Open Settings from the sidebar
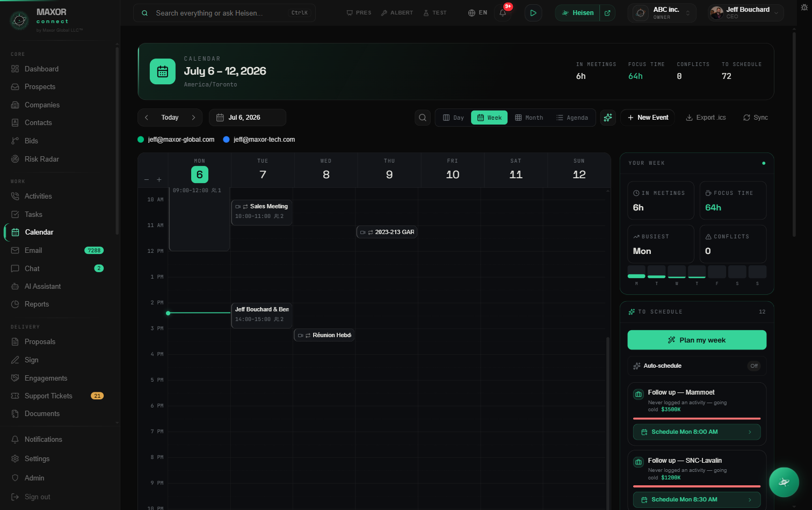Screen dimensions: 812x510 tap(59, 458)
